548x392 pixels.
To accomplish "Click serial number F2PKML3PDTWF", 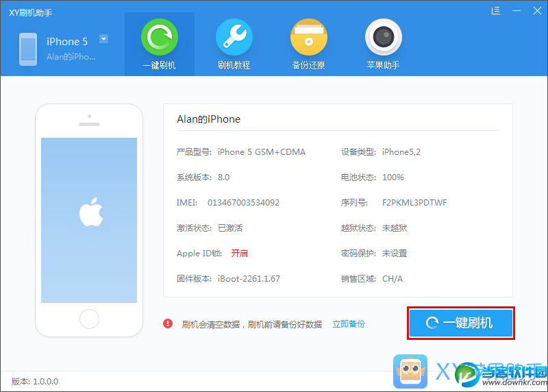I will click(x=414, y=203).
